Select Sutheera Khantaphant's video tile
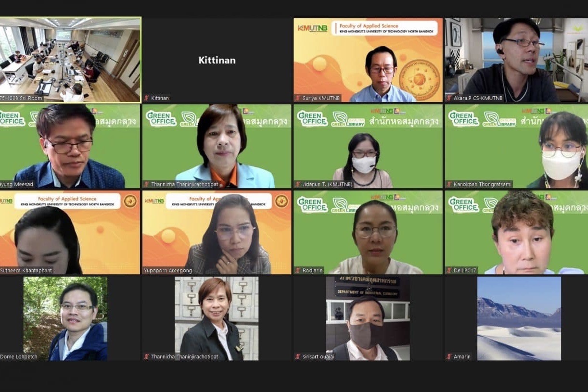Image resolution: width=588 pixels, height=392 pixels. [70, 232]
